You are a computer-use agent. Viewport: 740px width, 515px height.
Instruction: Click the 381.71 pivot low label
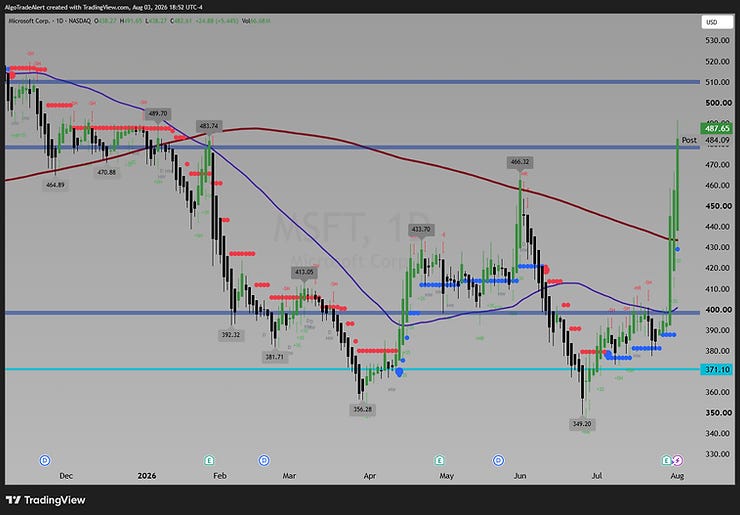(x=275, y=357)
